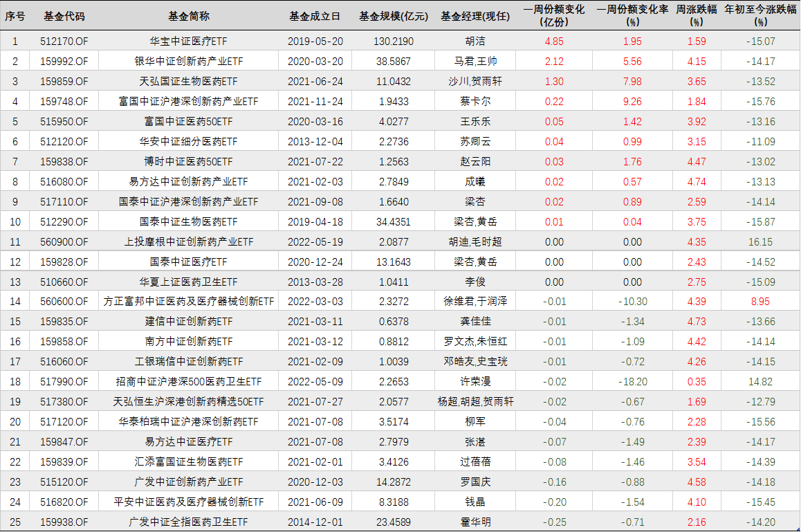The height and width of the screenshot is (532, 801).
Task: Select the 16.15 year-to-date return cell
Action: (x=760, y=242)
